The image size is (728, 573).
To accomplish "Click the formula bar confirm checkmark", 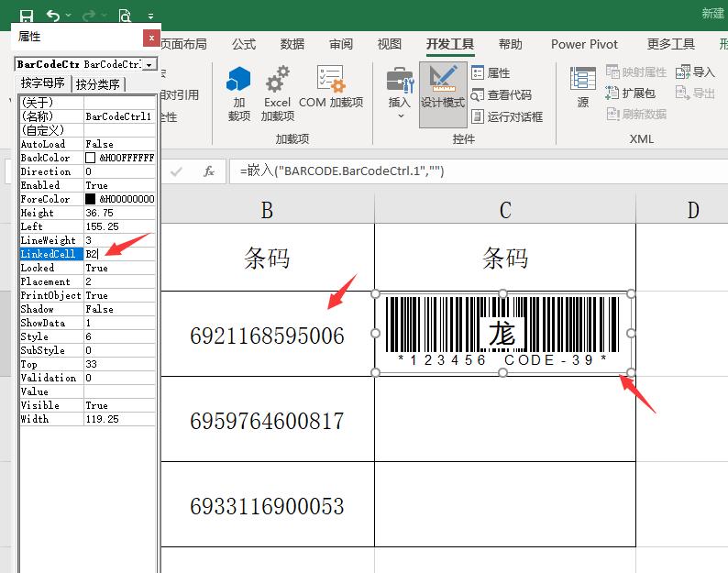I will click(x=176, y=171).
